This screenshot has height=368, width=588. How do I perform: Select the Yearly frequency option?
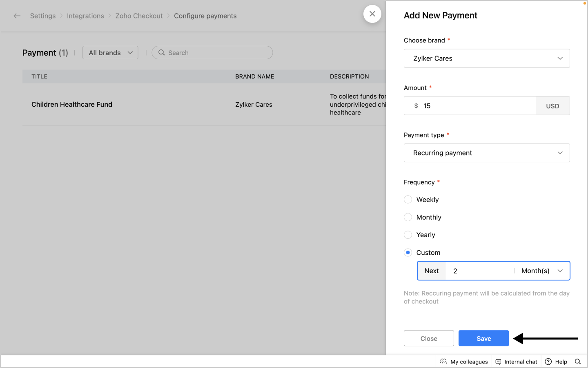pyautogui.click(x=408, y=235)
